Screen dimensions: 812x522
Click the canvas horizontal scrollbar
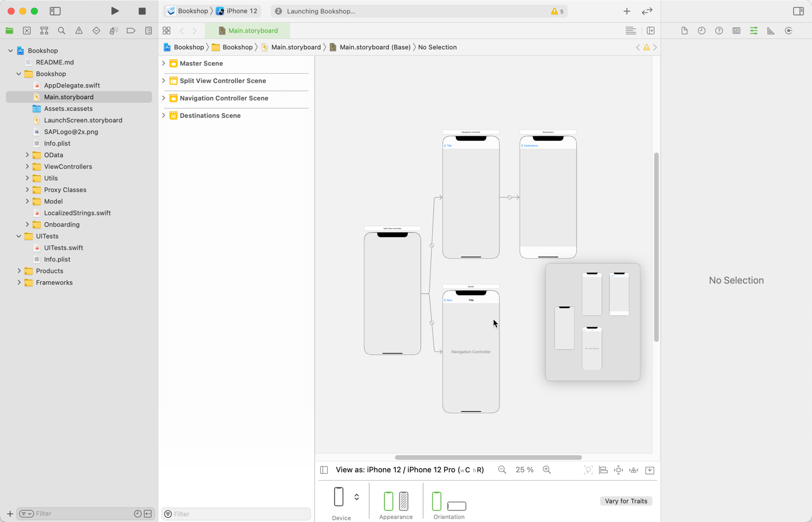point(488,458)
